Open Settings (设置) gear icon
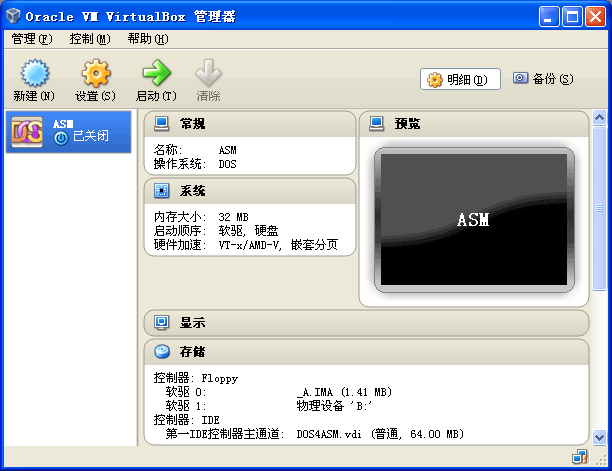The height and width of the screenshot is (471, 612). tap(96, 73)
